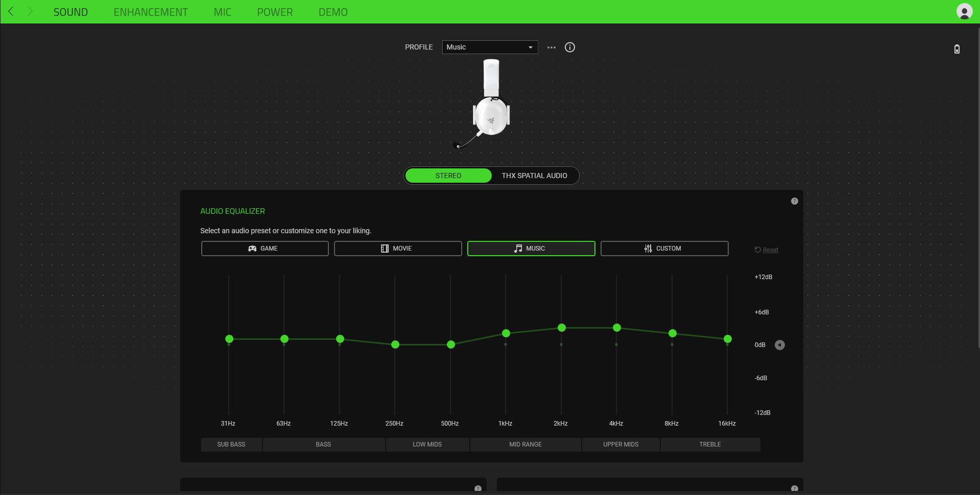Collapse the equalizer dB scale arrow

pyautogui.click(x=779, y=344)
